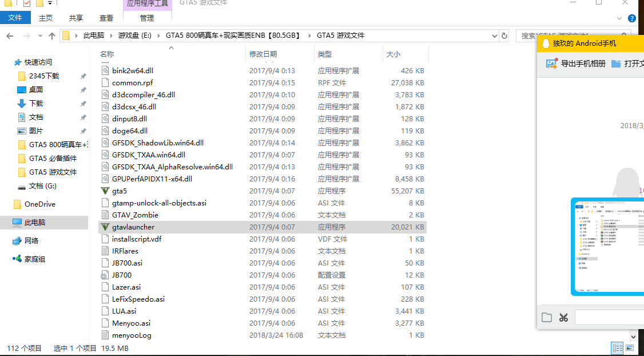Open GTA5 必备插件 folder in the sidebar

click(53, 159)
